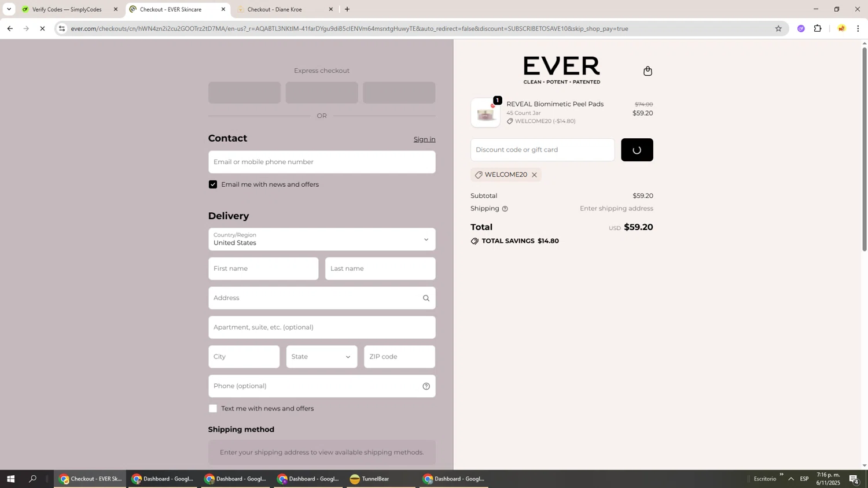The width and height of the screenshot is (868, 488).
Task: Show hidden system tray icons
Action: 791,479
